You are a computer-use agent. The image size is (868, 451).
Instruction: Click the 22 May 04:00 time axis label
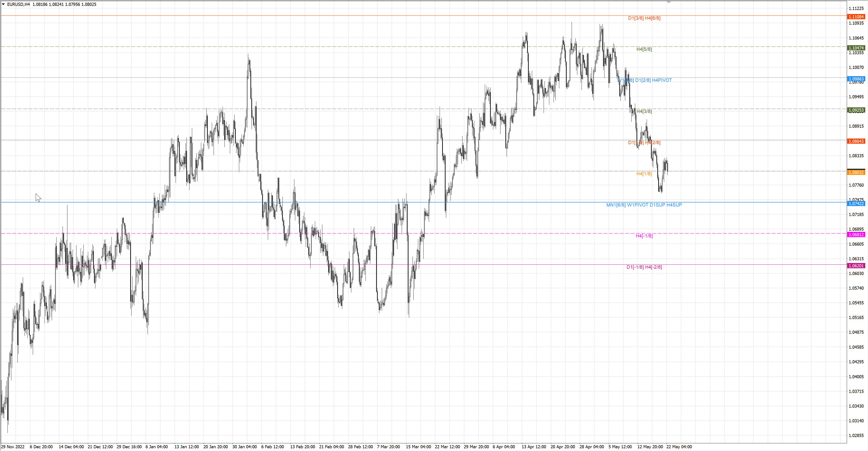679,447
